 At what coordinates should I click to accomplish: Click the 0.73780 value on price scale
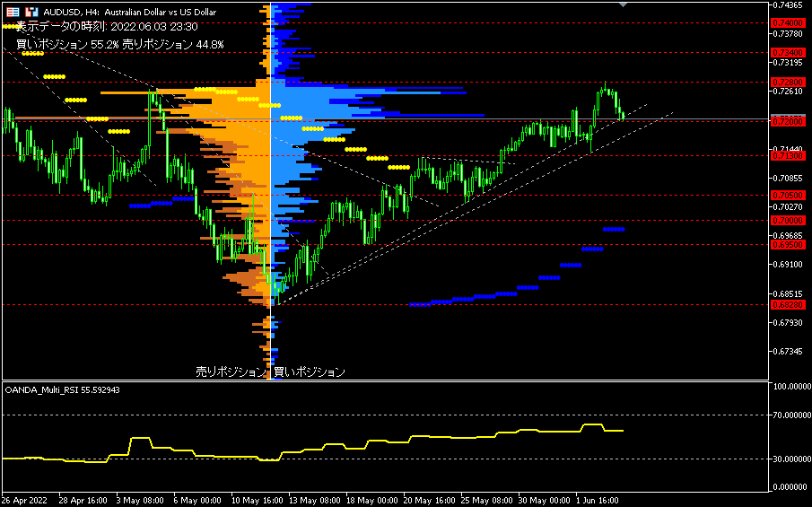click(788, 34)
